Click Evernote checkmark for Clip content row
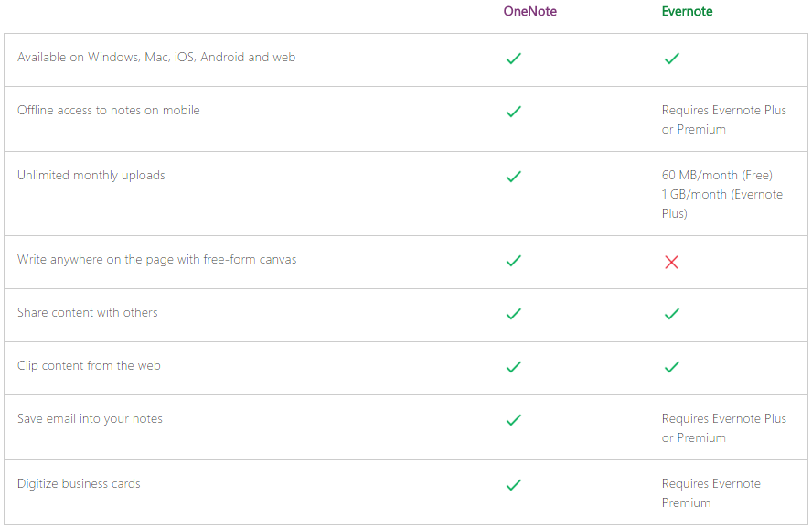This screenshot has width=812, height=529. 672,367
